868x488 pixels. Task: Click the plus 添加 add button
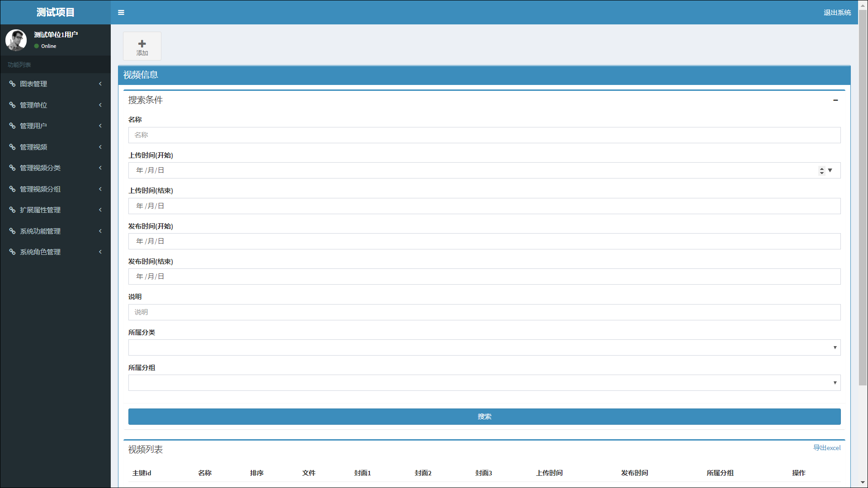click(x=142, y=46)
